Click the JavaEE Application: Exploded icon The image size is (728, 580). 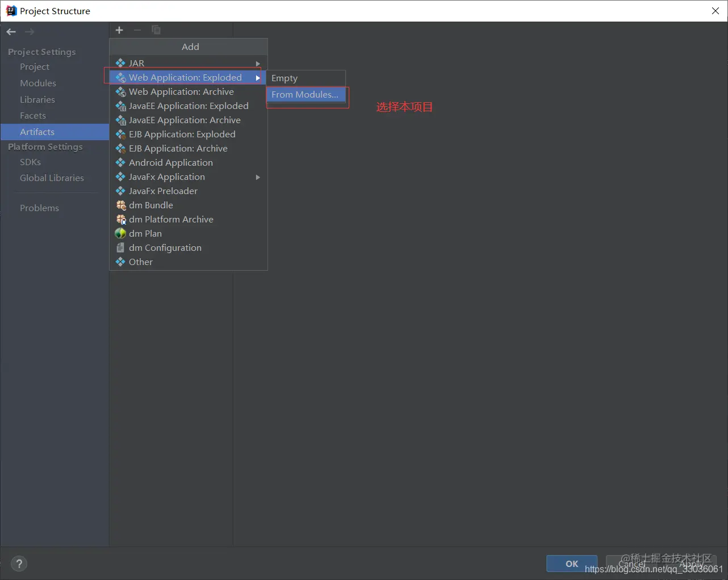click(x=120, y=106)
